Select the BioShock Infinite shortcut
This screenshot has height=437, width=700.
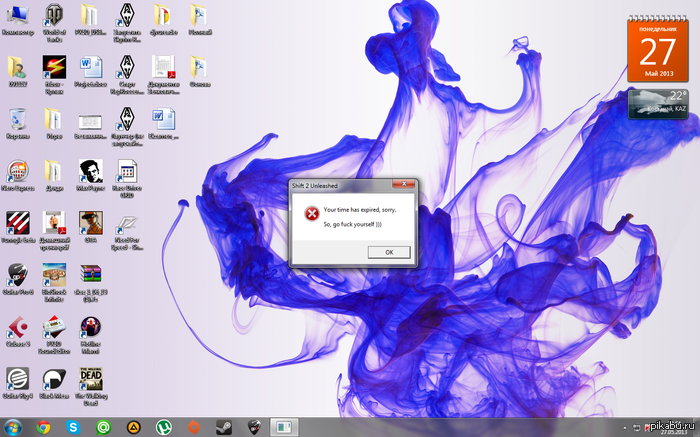tap(54, 283)
